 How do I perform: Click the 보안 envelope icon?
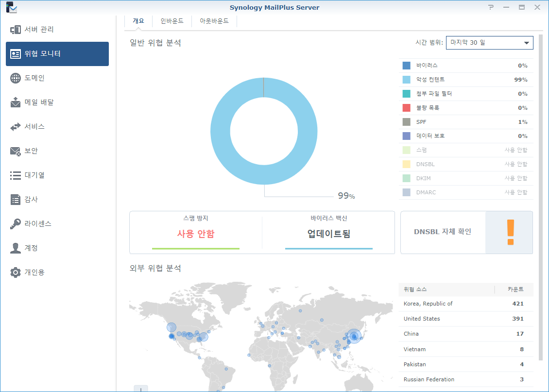pos(16,151)
